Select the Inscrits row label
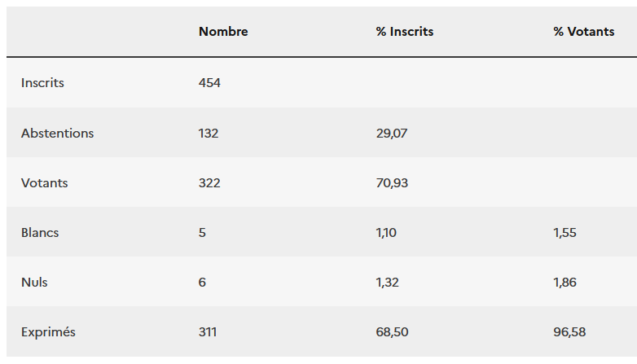This screenshot has width=637, height=364. [42, 82]
